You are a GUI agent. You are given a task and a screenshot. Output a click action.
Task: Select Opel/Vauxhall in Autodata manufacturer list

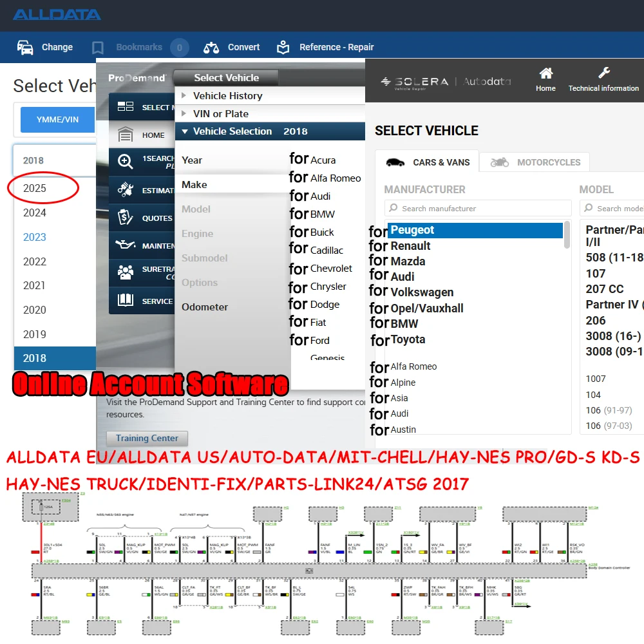pyautogui.click(x=427, y=308)
